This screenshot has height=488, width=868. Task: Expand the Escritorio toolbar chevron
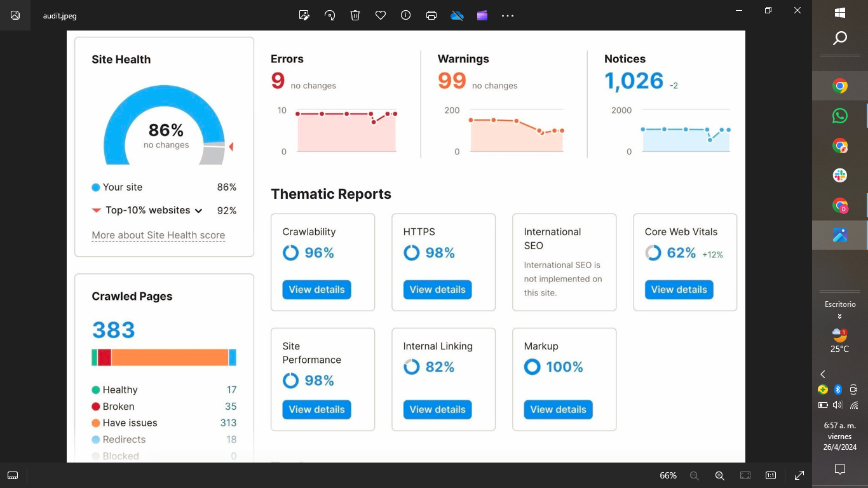pyautogui.click(x=839, y=316)
